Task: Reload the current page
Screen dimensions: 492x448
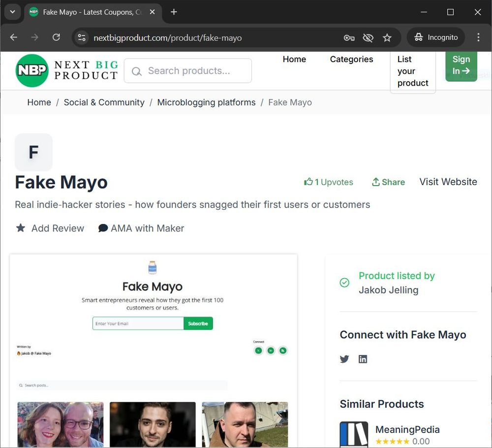Action: click(x=56, y=37)
